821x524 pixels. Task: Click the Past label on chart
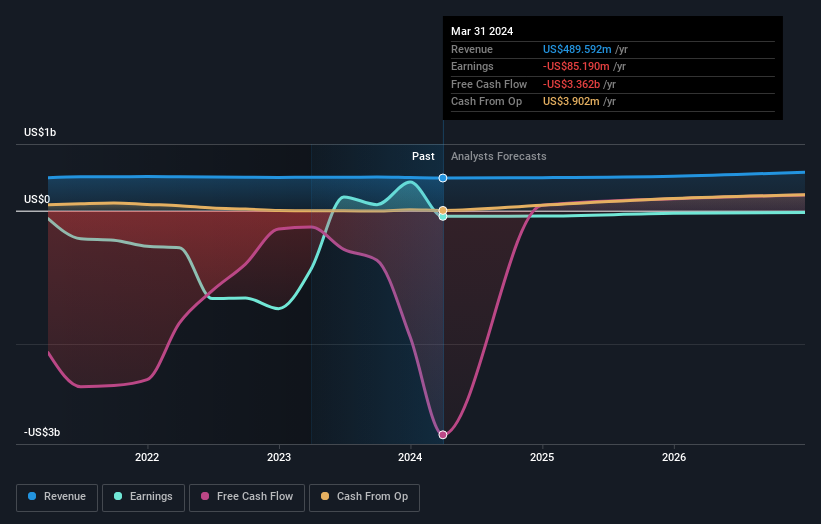click(423, 157)
